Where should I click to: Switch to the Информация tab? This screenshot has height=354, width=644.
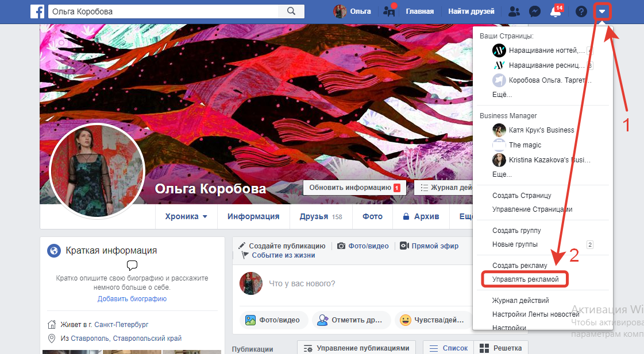click(253, 216)
